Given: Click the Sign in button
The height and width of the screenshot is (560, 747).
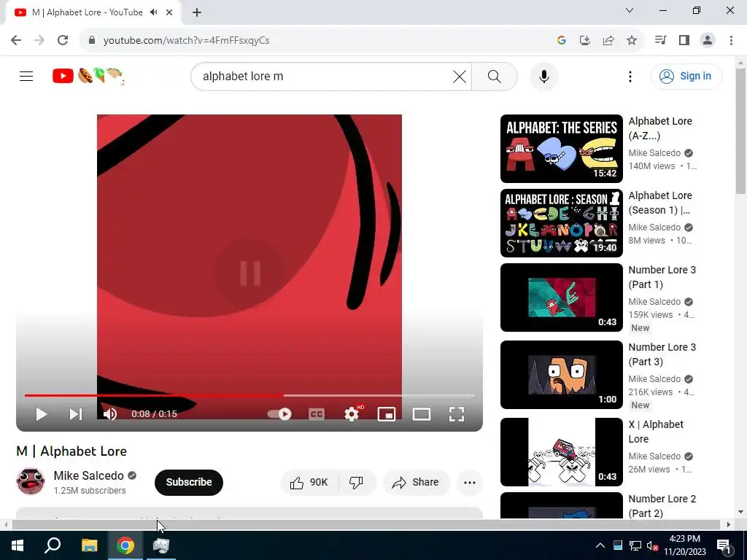Looking at the screenshot, I should coord(686,76).
